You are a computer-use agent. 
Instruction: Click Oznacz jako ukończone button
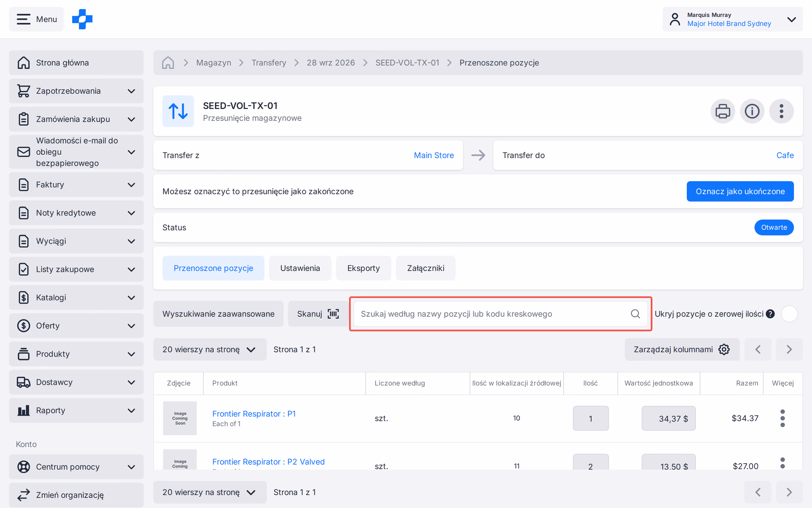(x=740, y=191)
